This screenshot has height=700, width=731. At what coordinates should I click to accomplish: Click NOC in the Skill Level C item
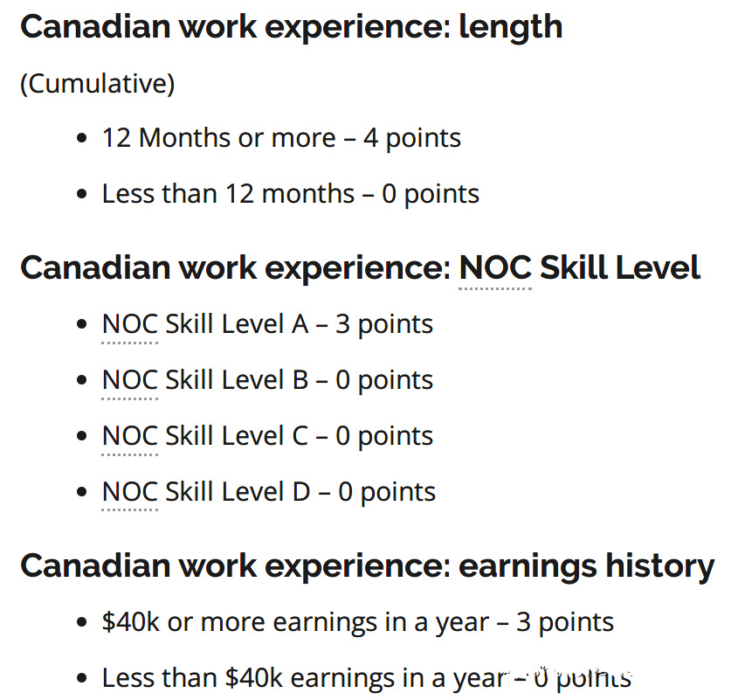pyautogui.click(x=129, y=435)
